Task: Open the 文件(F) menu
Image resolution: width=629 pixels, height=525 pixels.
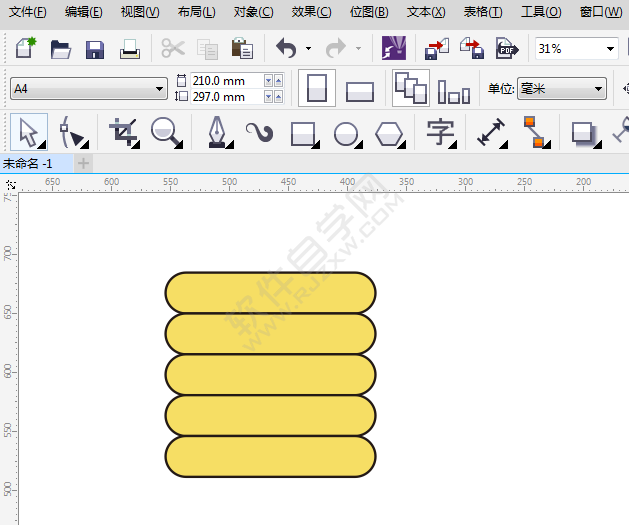Action: (27, 12)
